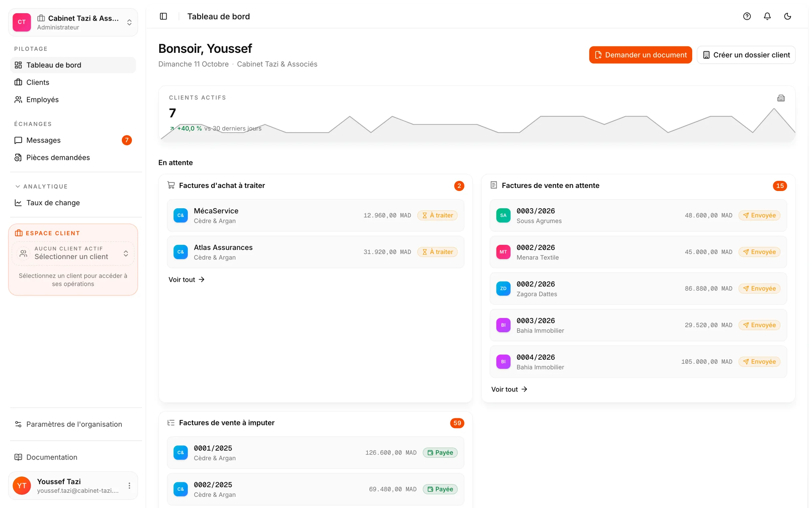Open the Employés page
This screenshot has height=508, width=812.
[73, 100]
